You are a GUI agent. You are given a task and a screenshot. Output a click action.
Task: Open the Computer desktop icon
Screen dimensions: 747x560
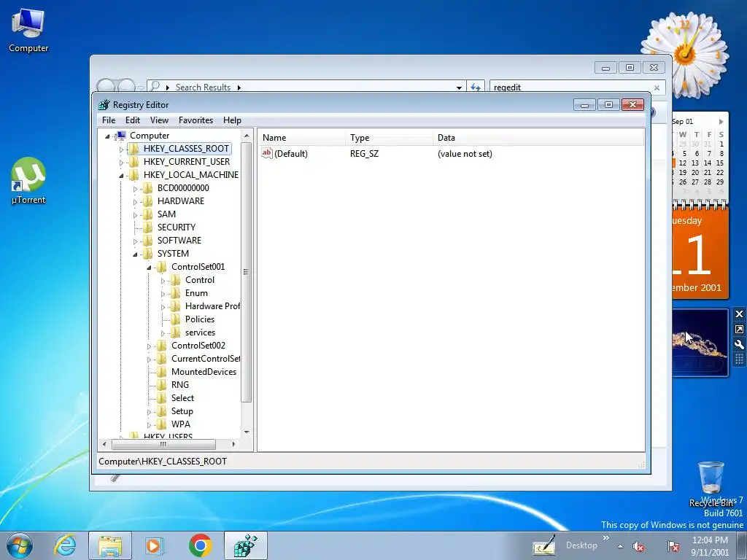(x=28, y=31)
